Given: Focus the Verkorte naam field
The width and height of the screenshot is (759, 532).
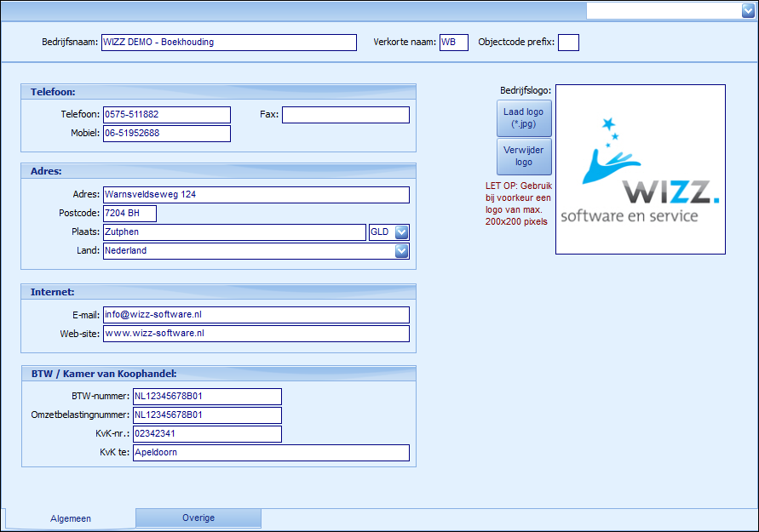Looking at the screenshot, I should [453, 43].
